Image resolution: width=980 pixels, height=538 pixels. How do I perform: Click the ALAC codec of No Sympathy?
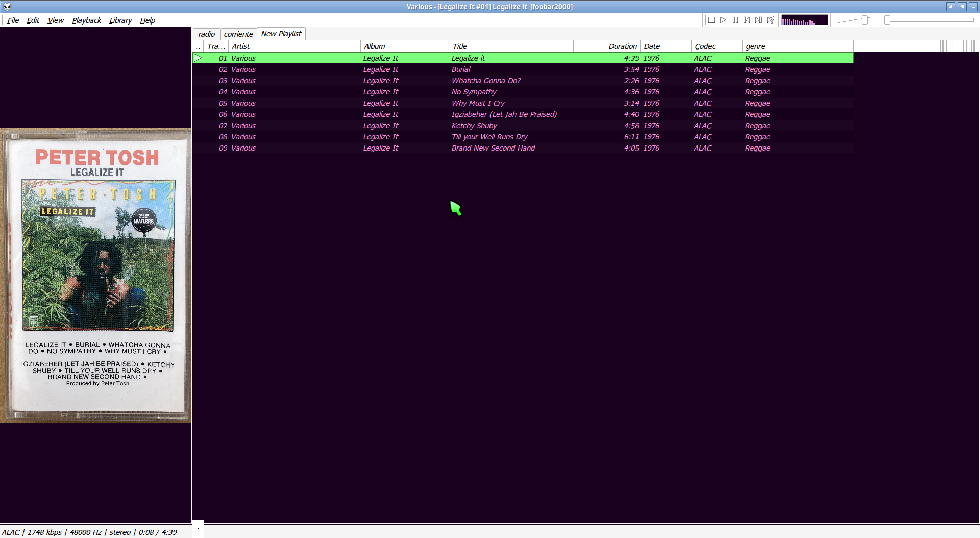(x=703, y=92)
